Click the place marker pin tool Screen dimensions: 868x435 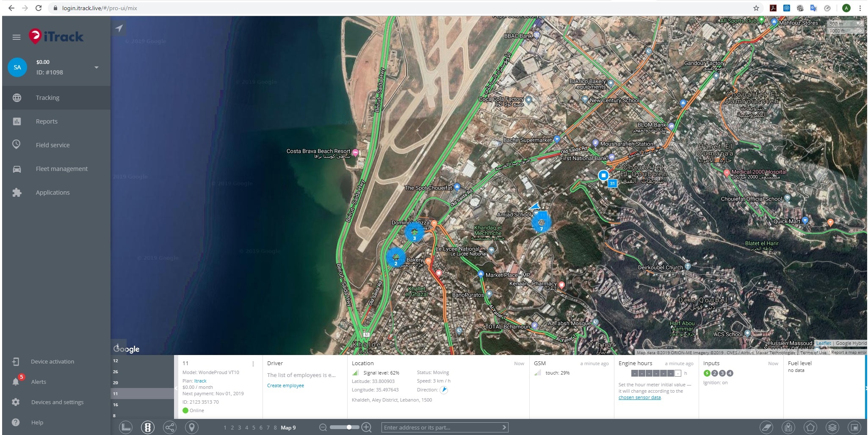pos(192,427)
